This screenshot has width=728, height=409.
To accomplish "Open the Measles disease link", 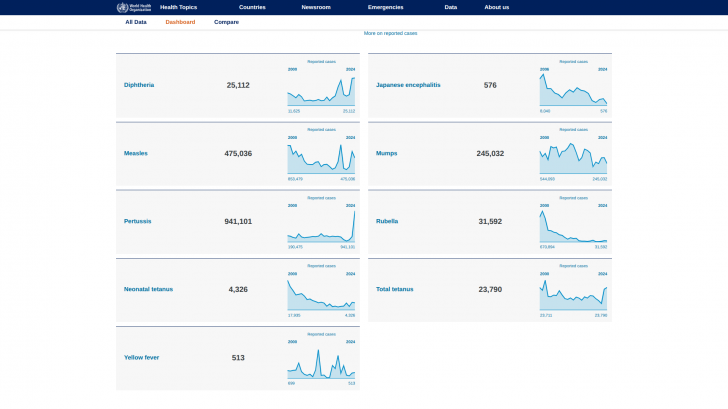I will pyautogui.click(x=136, y=154).
